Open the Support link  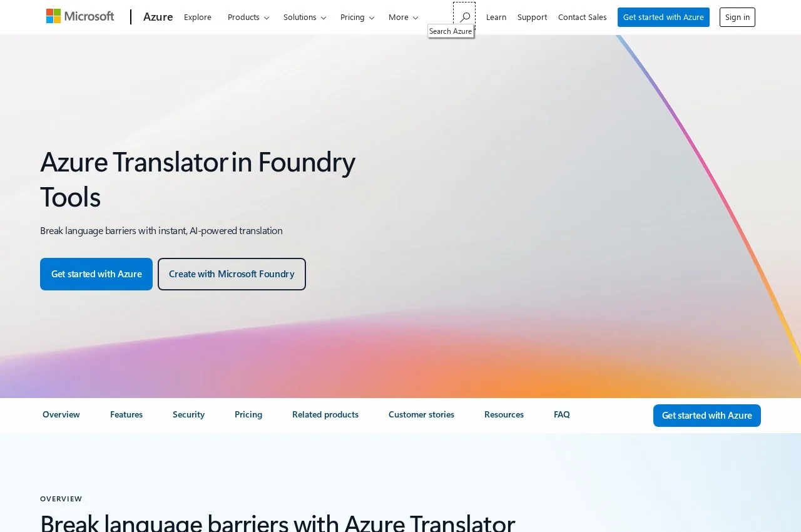click(x=532, y=17)
